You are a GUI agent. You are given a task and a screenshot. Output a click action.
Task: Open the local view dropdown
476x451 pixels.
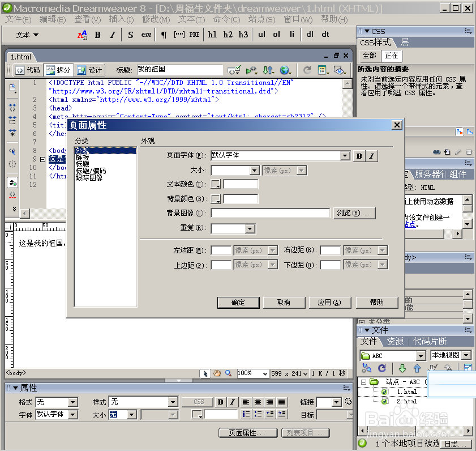(x=466, y=355)
